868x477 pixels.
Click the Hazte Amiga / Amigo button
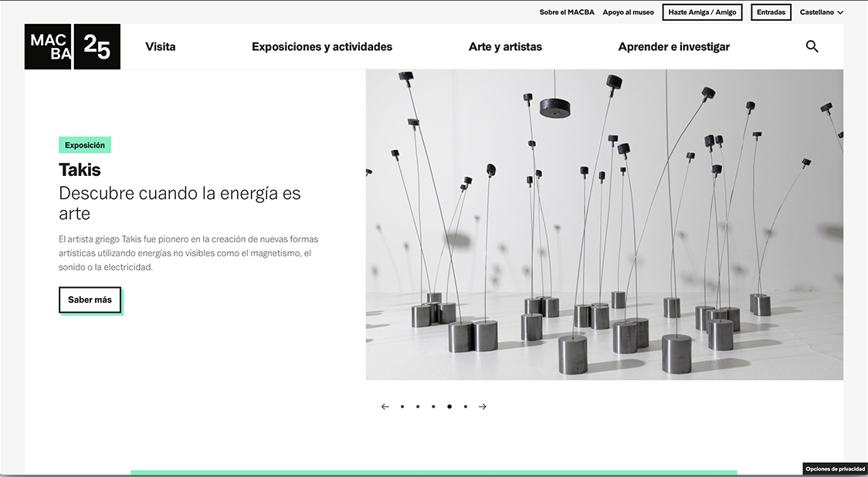point(702,12)
